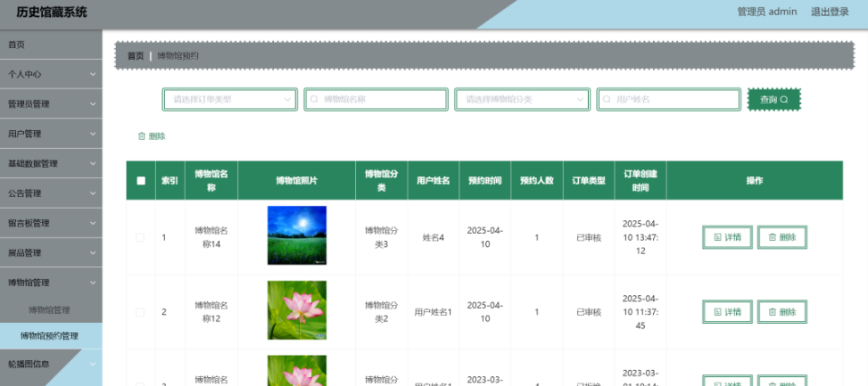Expand the 轮播图信息 sidebar menu
The width and height of the screenshot is (868, 386).
tap(51, 364)
